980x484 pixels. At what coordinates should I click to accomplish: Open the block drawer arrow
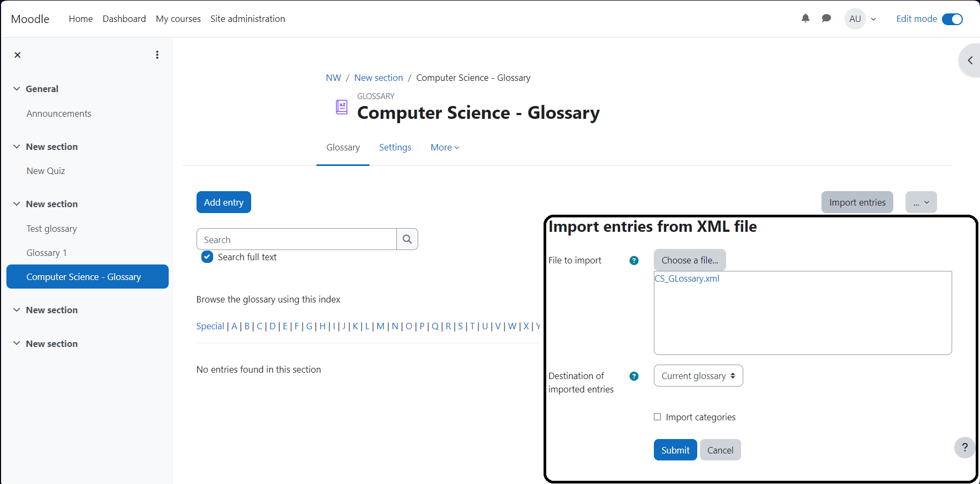coord(970,61)
